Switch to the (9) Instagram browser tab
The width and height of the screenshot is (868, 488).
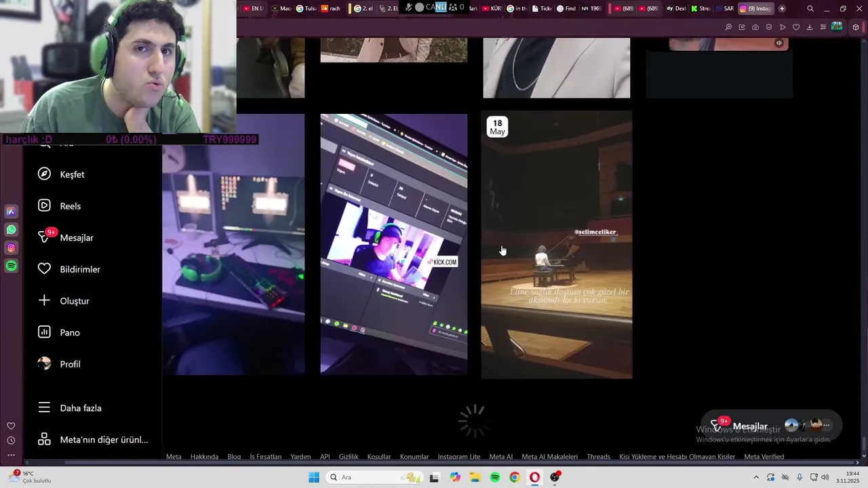[755, 9]
